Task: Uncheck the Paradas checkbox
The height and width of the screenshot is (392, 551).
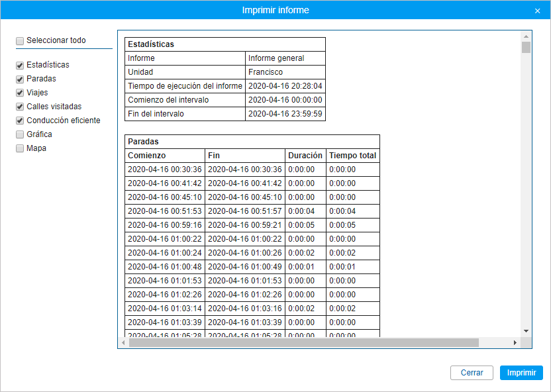Action: pos(20,79)
